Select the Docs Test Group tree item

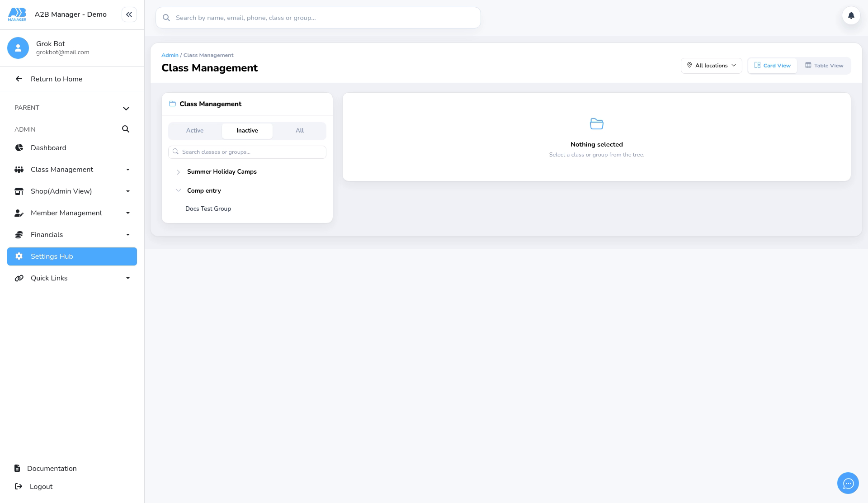(x=208, y=209)
